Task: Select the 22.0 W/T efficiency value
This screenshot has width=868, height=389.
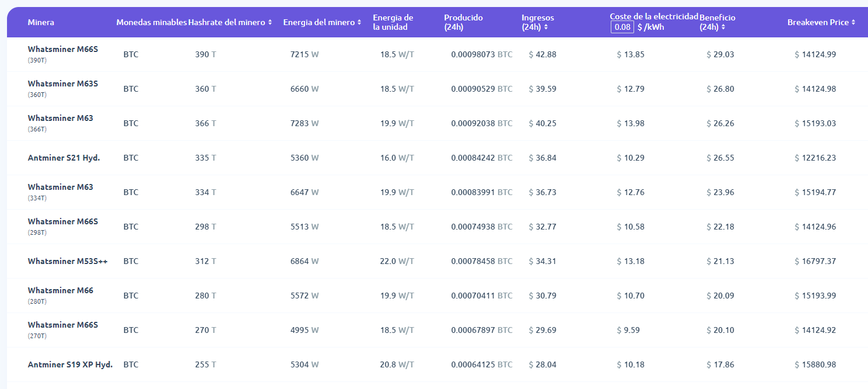Action: point(397,261)
